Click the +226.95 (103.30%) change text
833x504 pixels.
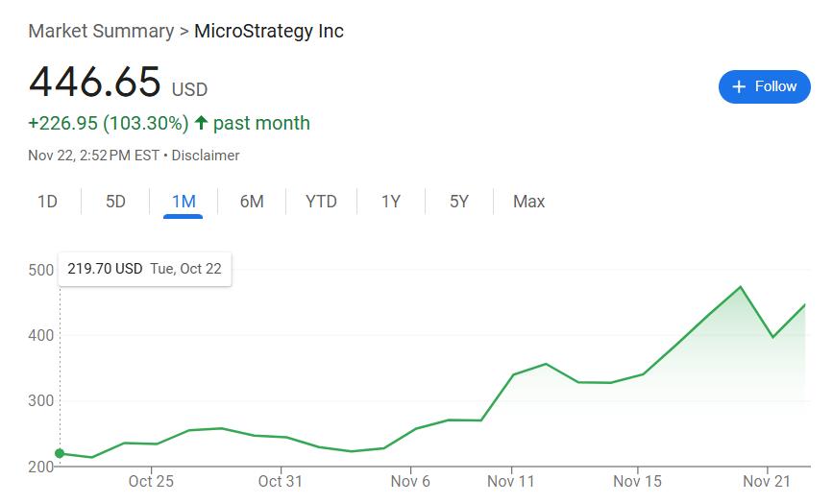point(109,123)
